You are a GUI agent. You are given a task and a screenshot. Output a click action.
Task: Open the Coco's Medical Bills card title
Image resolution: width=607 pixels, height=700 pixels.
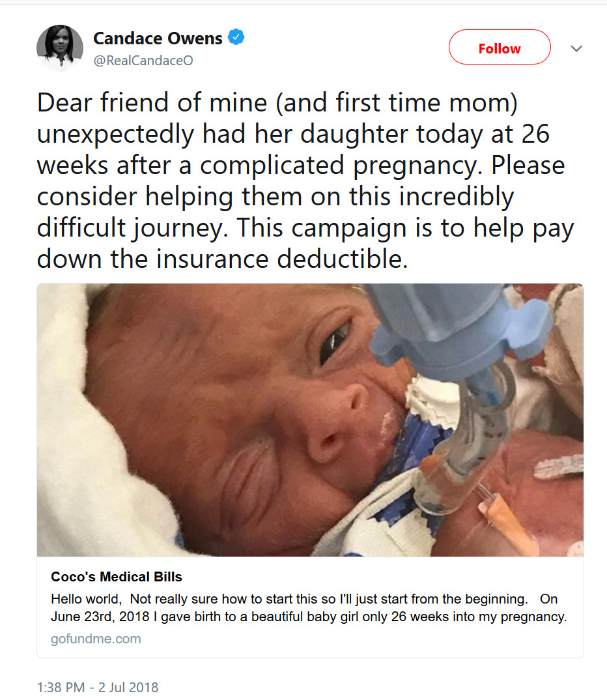coord(117,577)
